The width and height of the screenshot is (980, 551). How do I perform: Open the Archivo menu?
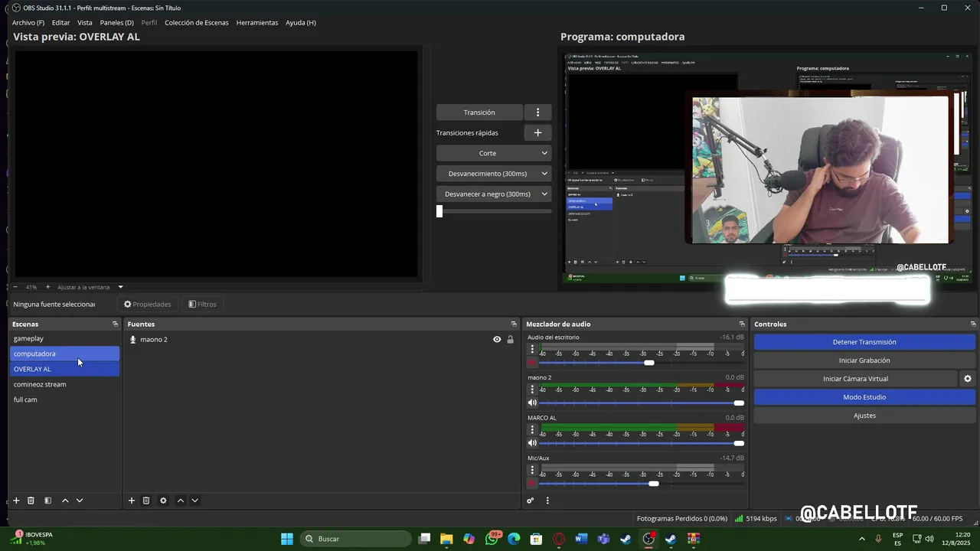(28, 23)
